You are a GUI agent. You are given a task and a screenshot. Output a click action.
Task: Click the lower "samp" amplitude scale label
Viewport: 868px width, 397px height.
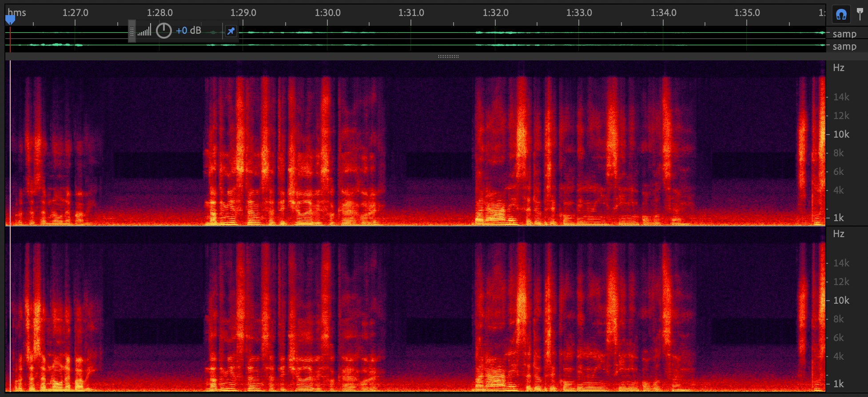pyautogui.click(x=844, y=47)
